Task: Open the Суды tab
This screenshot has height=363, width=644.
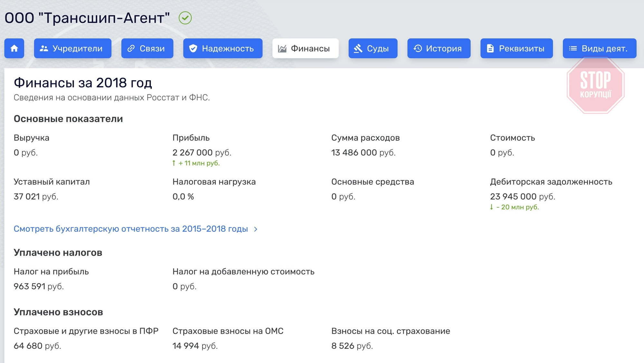Action: (373, 48)
